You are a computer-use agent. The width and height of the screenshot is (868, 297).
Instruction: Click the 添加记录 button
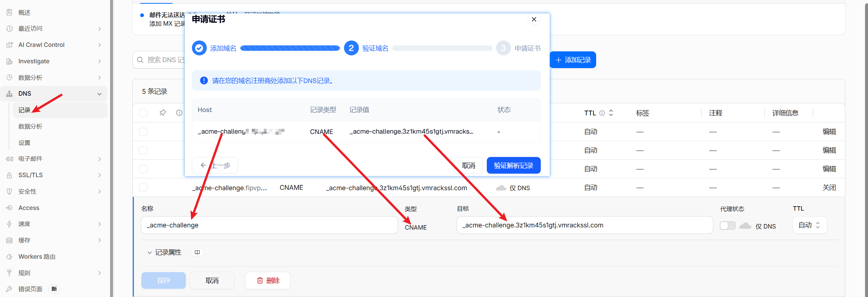573,60
